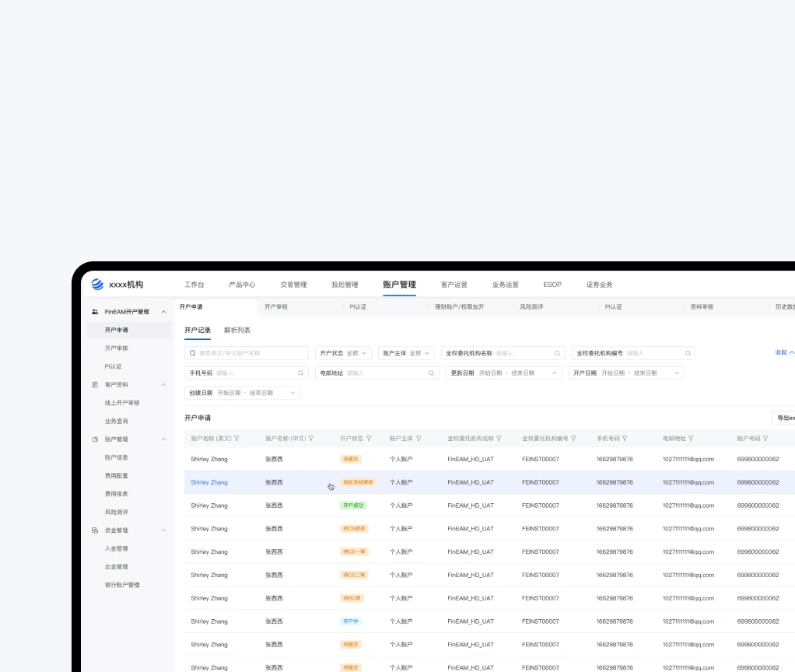This screenshot has height=672, width=795.
Task: Click the 资金管理 coins icon in sidebar
Action: (95, 530)
